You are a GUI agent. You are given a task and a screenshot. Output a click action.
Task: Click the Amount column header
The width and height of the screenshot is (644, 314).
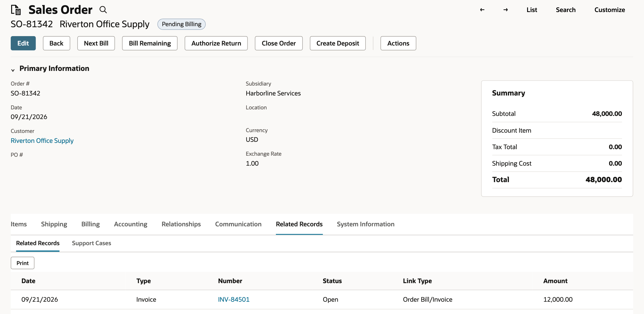pyautogui.click(x=555, y=281)
